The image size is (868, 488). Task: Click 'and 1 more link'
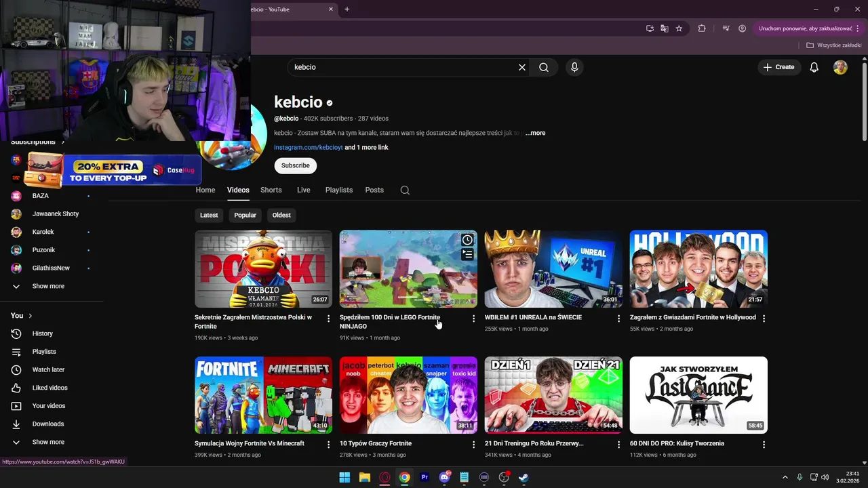coord(367,147)
